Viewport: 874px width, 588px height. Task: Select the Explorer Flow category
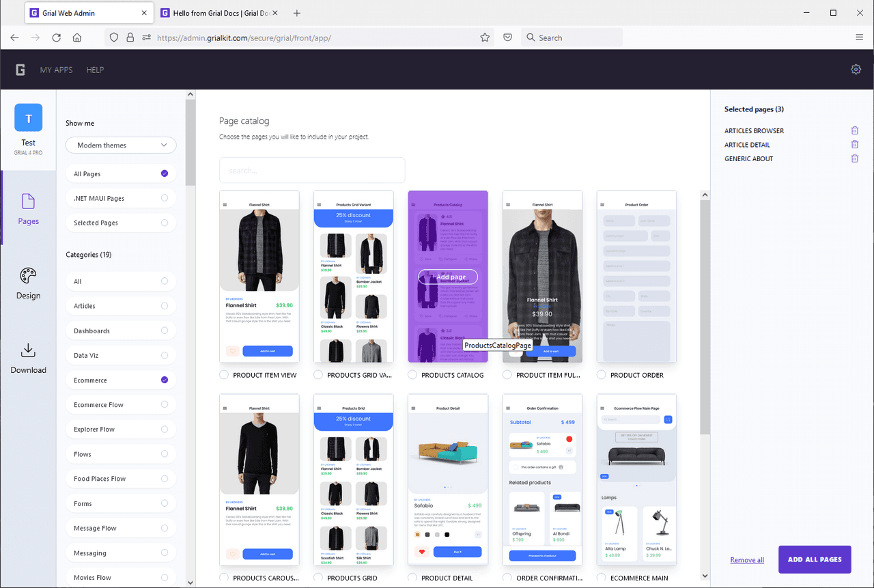click(121, 430)
